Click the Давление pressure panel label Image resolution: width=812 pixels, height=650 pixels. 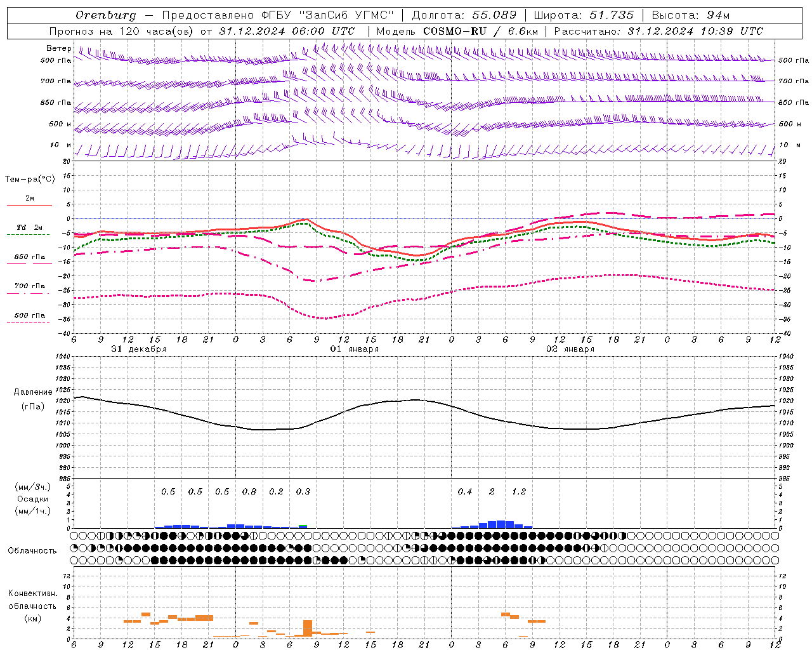point(33,392)
